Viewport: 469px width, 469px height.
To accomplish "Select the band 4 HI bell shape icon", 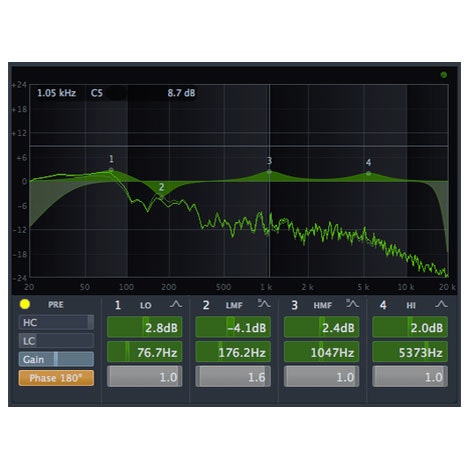I will click(x=441, y=304).
